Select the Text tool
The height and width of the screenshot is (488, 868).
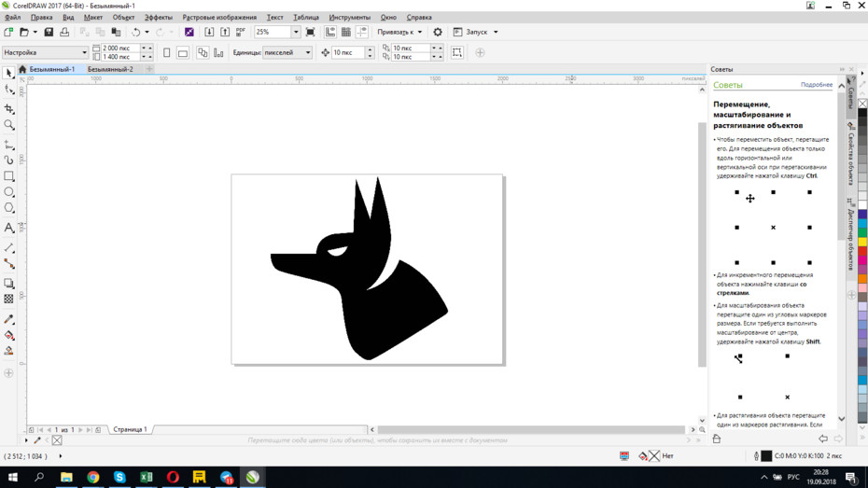8,228
